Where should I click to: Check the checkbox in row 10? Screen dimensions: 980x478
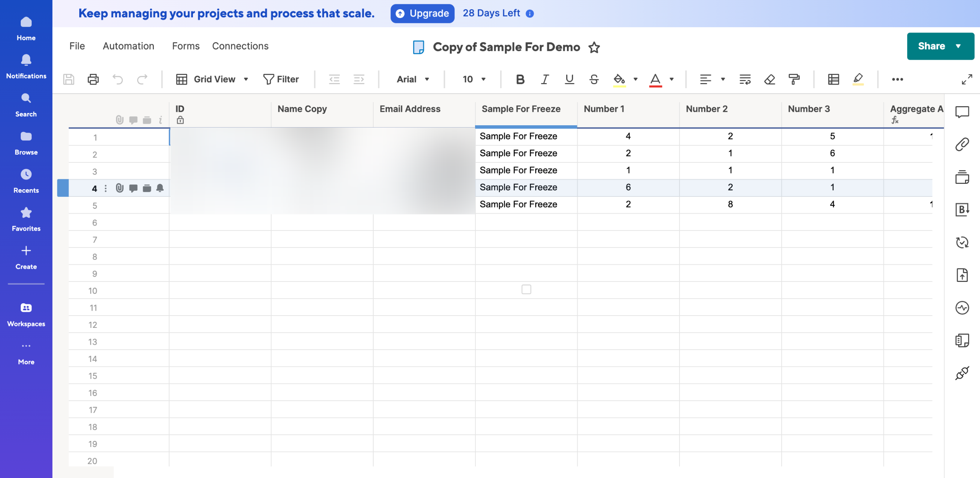[x=526, y=290]
